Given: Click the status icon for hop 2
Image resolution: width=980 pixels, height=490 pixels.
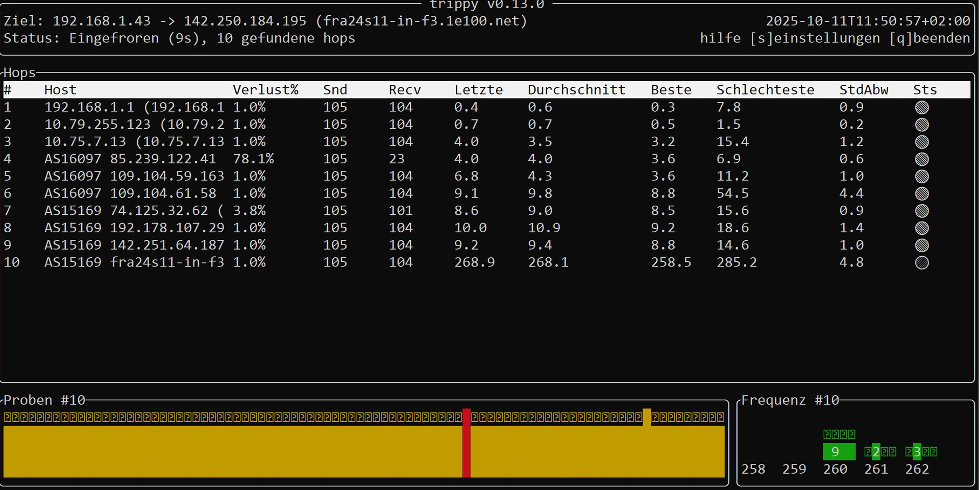Looking at the screenshot, I should pos(922,125).
